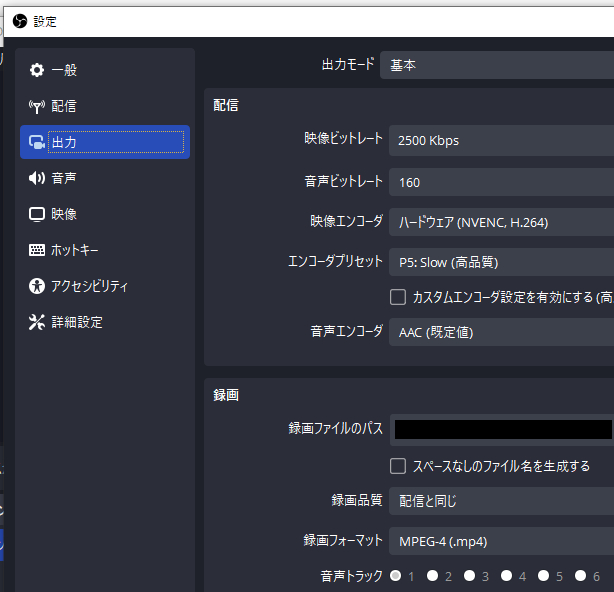The height and width of the screenshot is (592, 614).
Task: Open the 録画フォーマット MPEG-4 dropdown
Action: tap(500, 541)
